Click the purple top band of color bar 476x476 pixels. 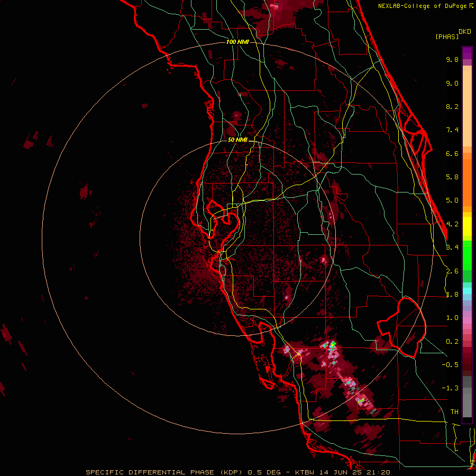pos(467,53)
